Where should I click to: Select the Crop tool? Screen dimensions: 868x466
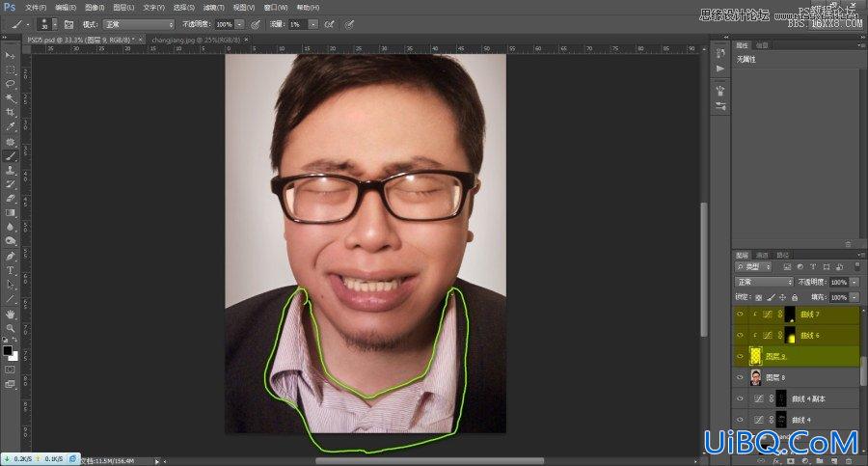click(10, 113)
